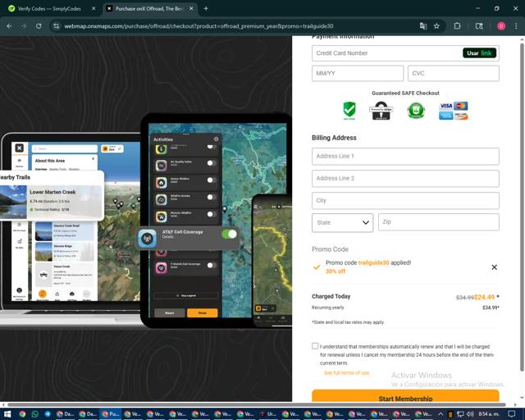Open the State dropdown
The width and height of the screenshot is (525, 420).
coord(342,223)
